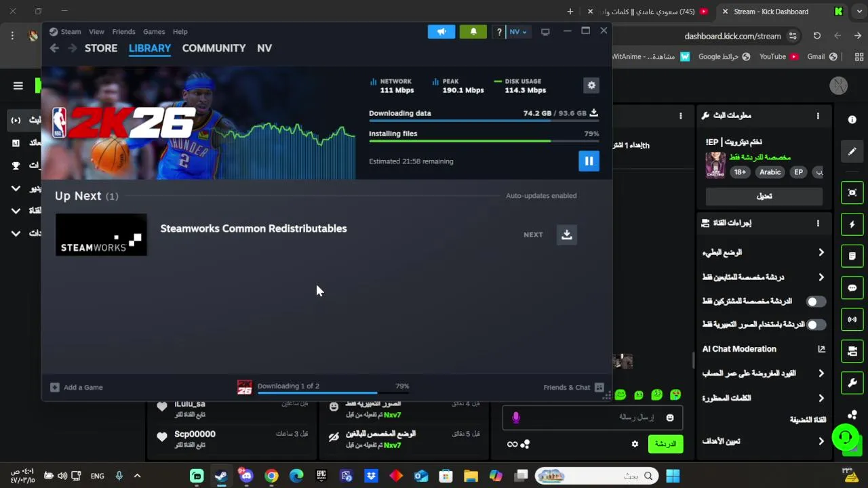868x488 pixels.
Task: Click the NBA 2K26 icon in Steam footer
Action: pyautogui.click(x=245, y=387)
